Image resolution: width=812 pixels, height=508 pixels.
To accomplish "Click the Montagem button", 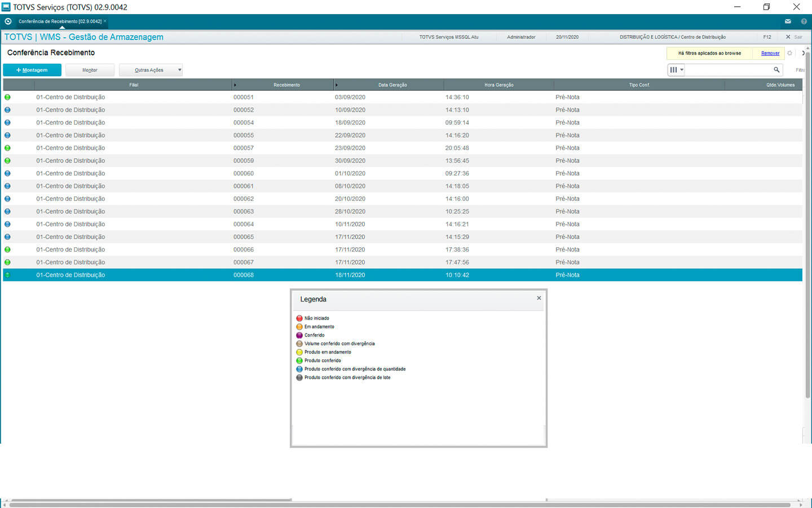I will click(32, 70).
